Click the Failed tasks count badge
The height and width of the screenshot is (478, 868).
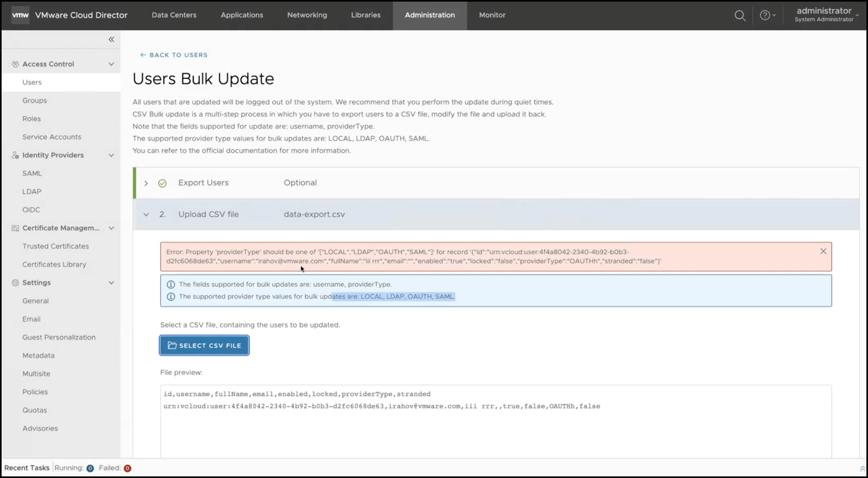(x=127, y=468)
